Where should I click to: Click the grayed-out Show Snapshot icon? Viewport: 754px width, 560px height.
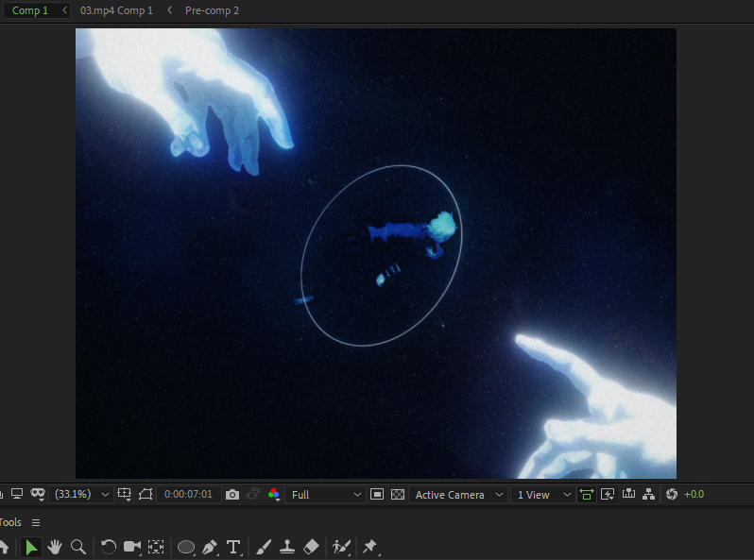[253, 494]
